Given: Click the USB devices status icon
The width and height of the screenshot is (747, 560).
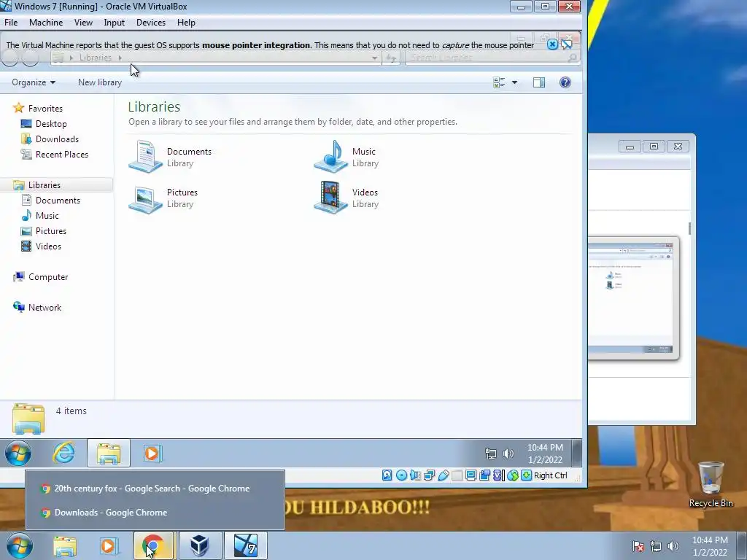Looking at the screenshot, I should (443, 475).
